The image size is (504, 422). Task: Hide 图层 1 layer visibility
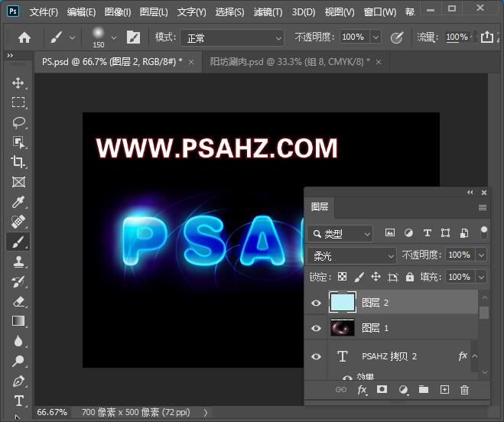coord(316,328)
